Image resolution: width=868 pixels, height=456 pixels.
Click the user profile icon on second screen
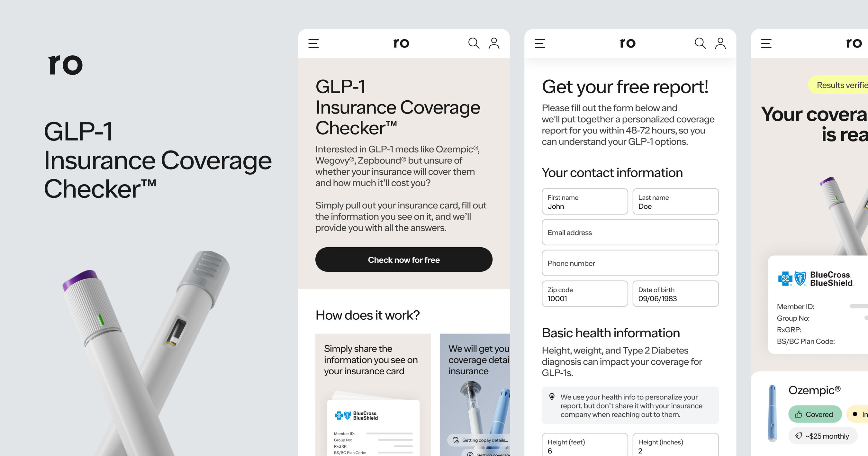click(x=493, y=43)
